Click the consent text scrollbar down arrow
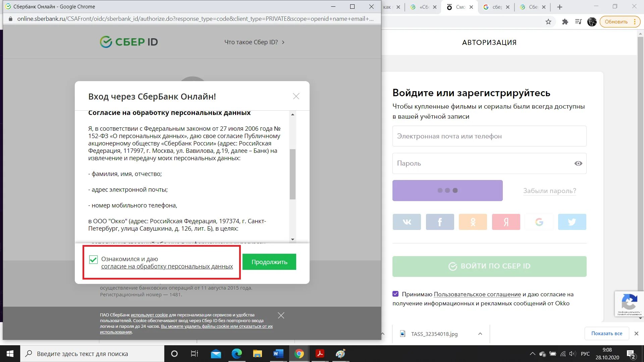 tap(292, 239)
